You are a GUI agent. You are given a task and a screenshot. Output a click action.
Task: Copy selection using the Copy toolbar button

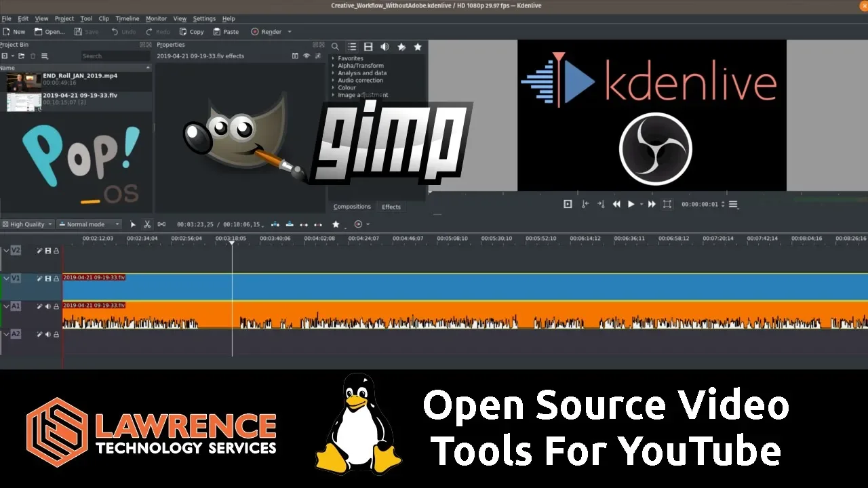tap(192, 32)
